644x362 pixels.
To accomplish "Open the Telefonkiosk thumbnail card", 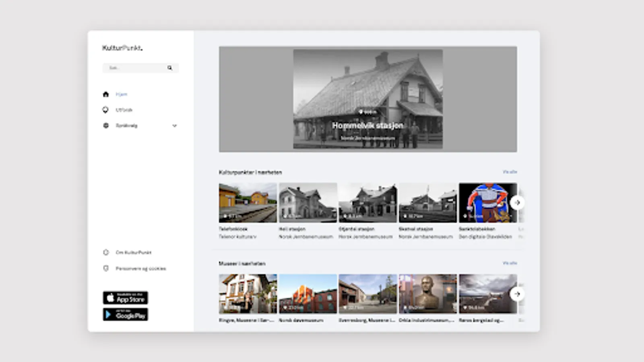I will point(248,203).
